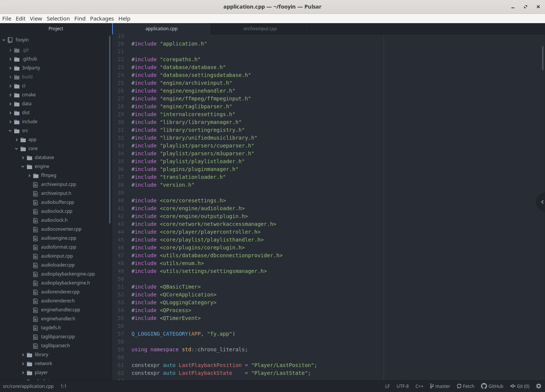Click the ffmpeg folder icon
The height and width of the screenshot is (392, 545).
point(36,175)
